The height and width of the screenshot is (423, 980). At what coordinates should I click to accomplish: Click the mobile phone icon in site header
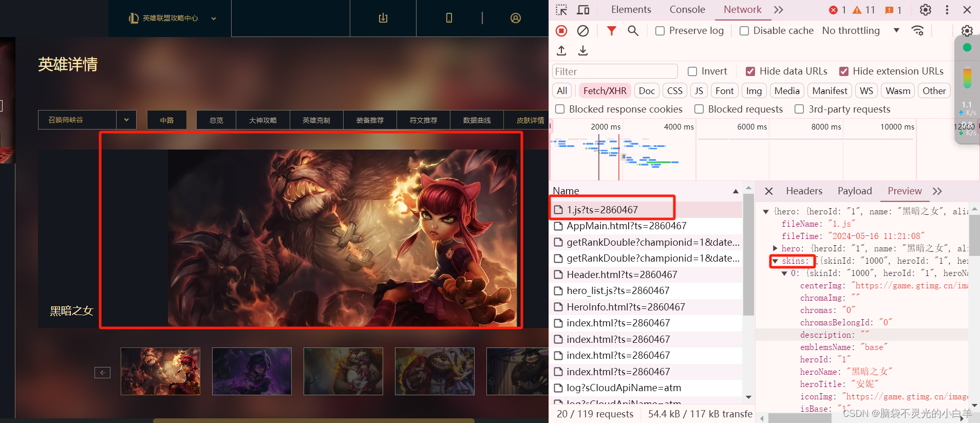(449, 18)
